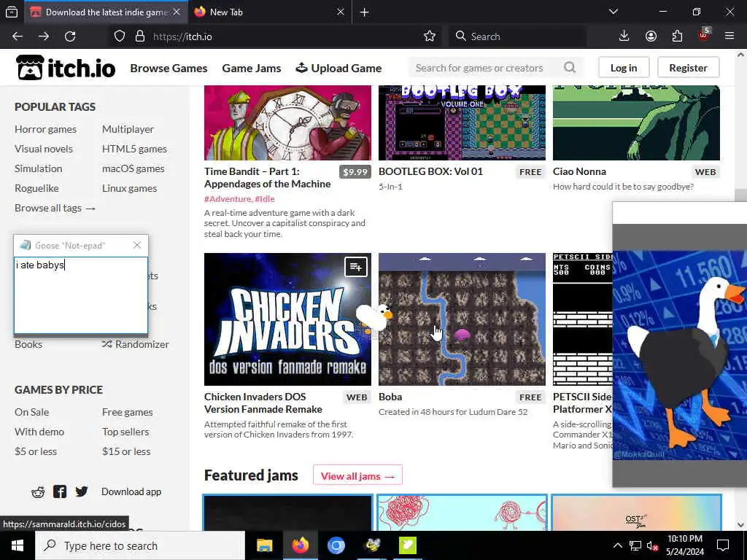Screen dimensions: 747x560
Task: Open Chicken Invaders DOS thumbnail
Action: 287,319
